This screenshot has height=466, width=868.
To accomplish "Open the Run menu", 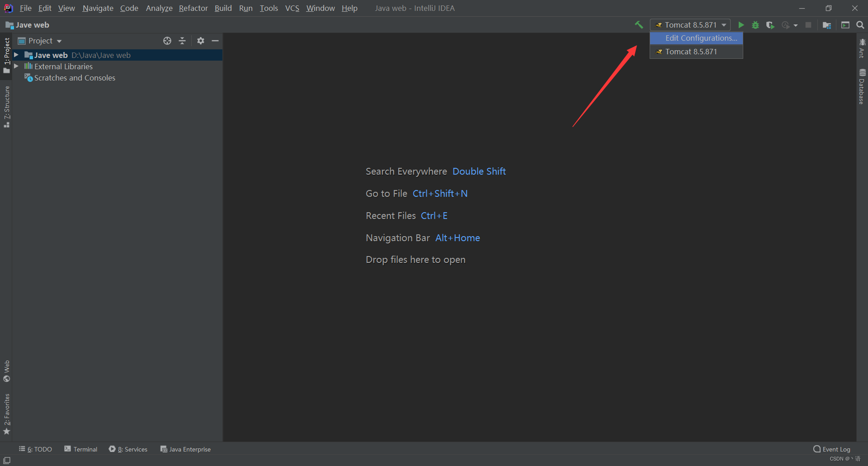I will [245, 8].
